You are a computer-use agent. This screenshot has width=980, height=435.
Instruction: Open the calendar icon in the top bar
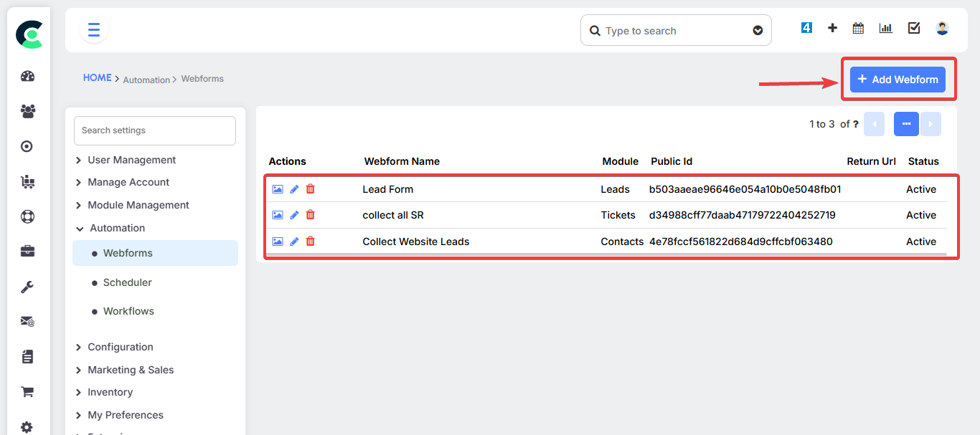(x=857, y=27)
